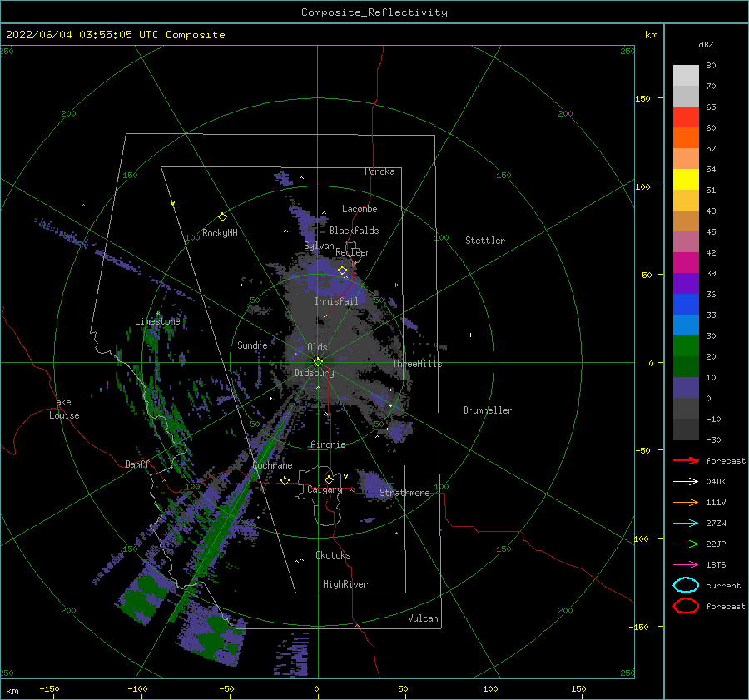Click the magenta 18TS arrow icon
The image size is (749, 700).
[686, 565]
